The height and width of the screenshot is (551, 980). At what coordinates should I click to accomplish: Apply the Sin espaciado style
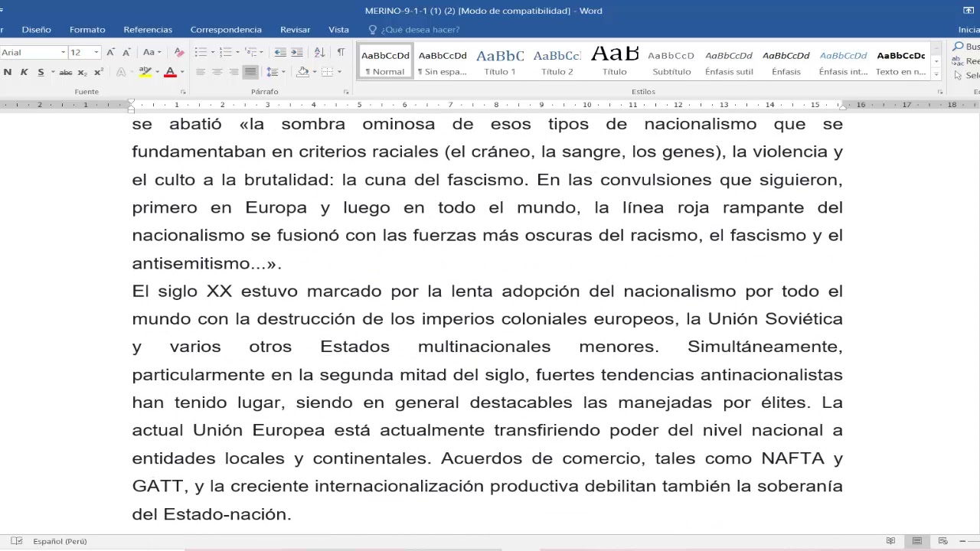(442, 63)
